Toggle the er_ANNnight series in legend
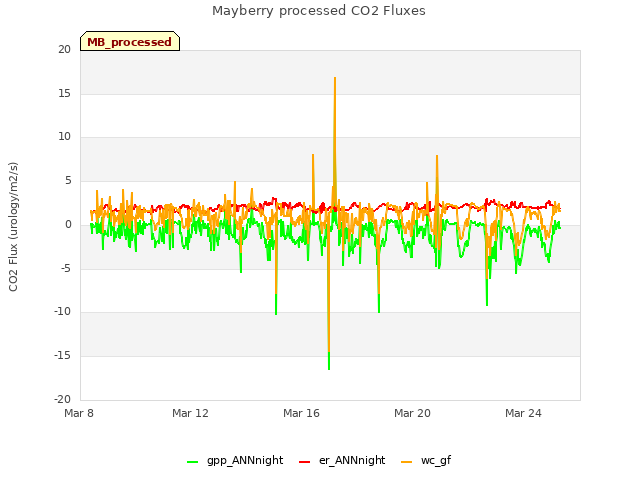640x480 pixels. 342,460
